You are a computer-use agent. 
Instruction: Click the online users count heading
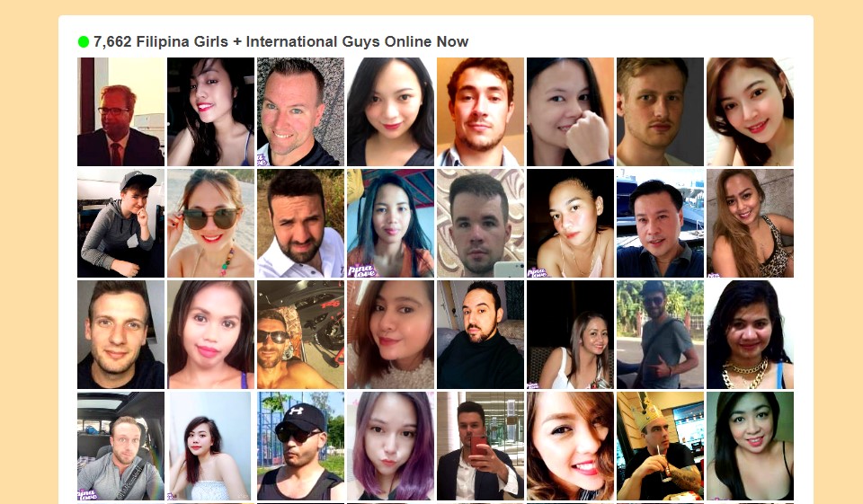tap(280, 42)
